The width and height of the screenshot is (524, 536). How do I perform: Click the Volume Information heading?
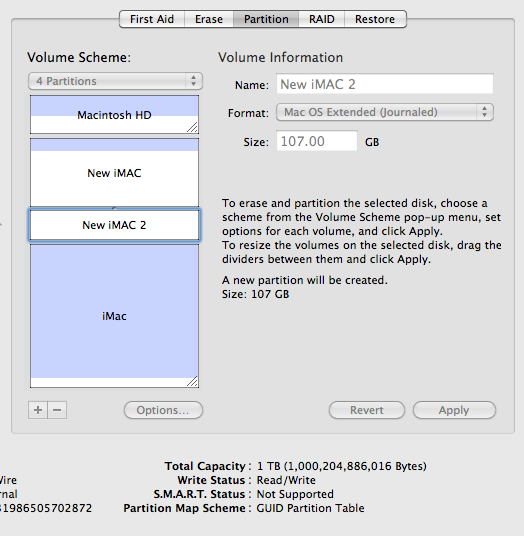coord(280,57)
